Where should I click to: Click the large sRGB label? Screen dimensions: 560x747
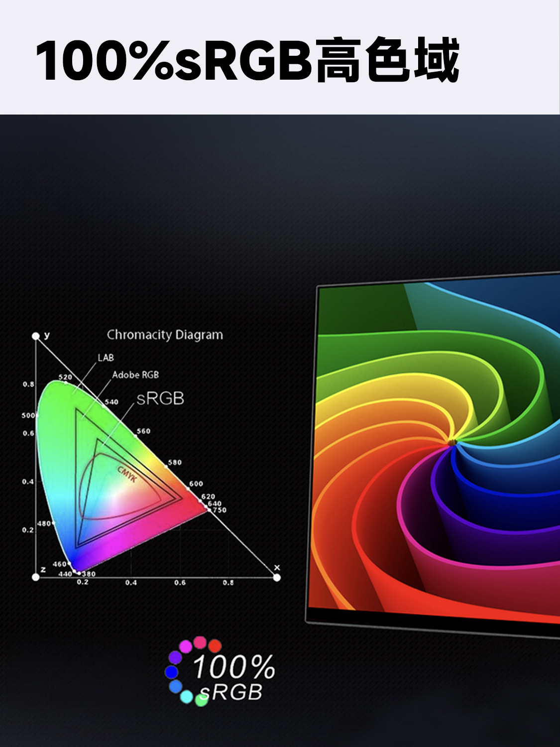pyautogui.click(x=160, y=398)
